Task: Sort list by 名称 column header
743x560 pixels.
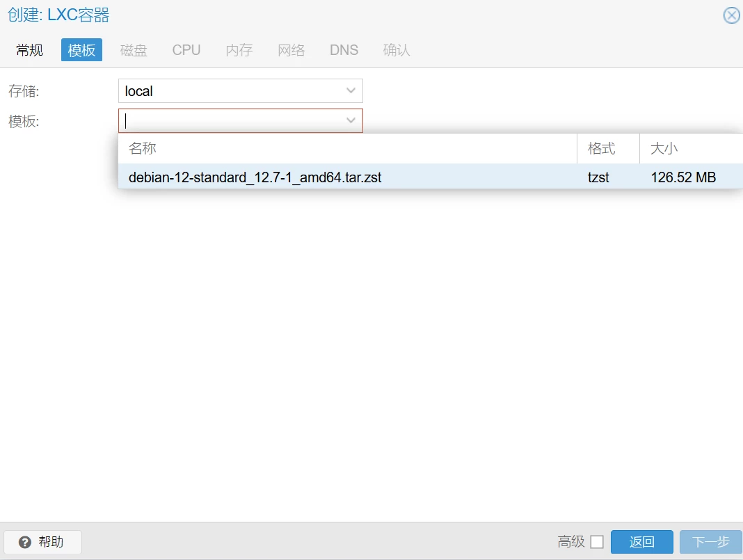Action: tap(347, 149)
